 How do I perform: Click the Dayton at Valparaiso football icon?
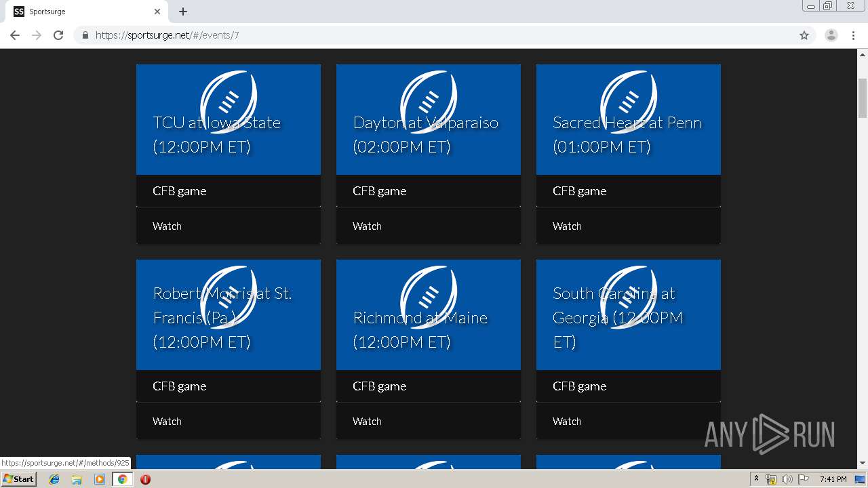coord(429,102)
